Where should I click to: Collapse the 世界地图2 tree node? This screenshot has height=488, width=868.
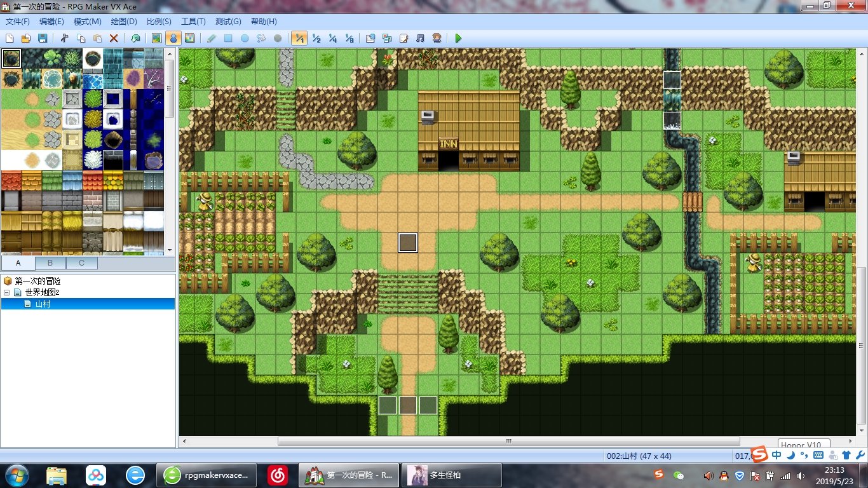click(7, 292)
